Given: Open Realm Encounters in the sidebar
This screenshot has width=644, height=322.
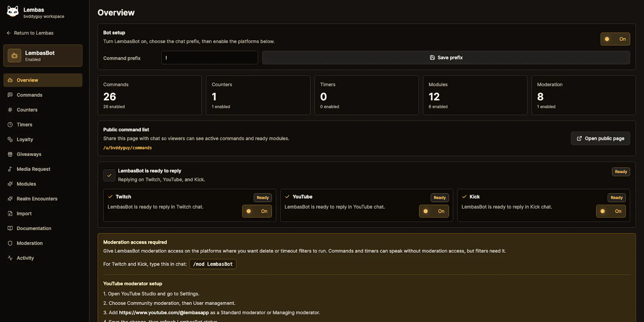Looking at the screenshot, I should tap(43, 199).
